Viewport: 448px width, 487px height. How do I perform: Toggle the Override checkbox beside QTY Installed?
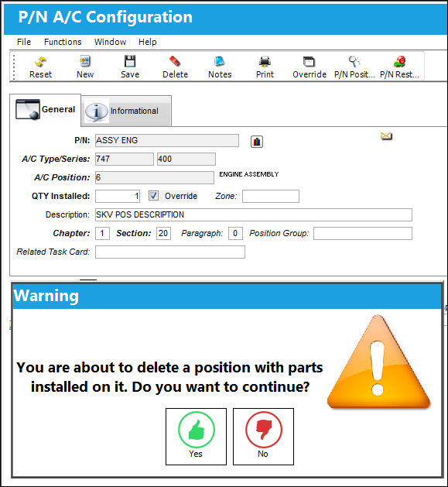pyautogui.click(x=153, y=196)
